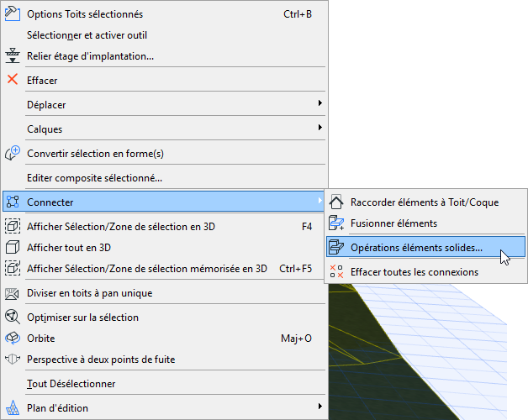
Task: Click the Optimiser sur la sélection icon
Action: pos(13,317)
